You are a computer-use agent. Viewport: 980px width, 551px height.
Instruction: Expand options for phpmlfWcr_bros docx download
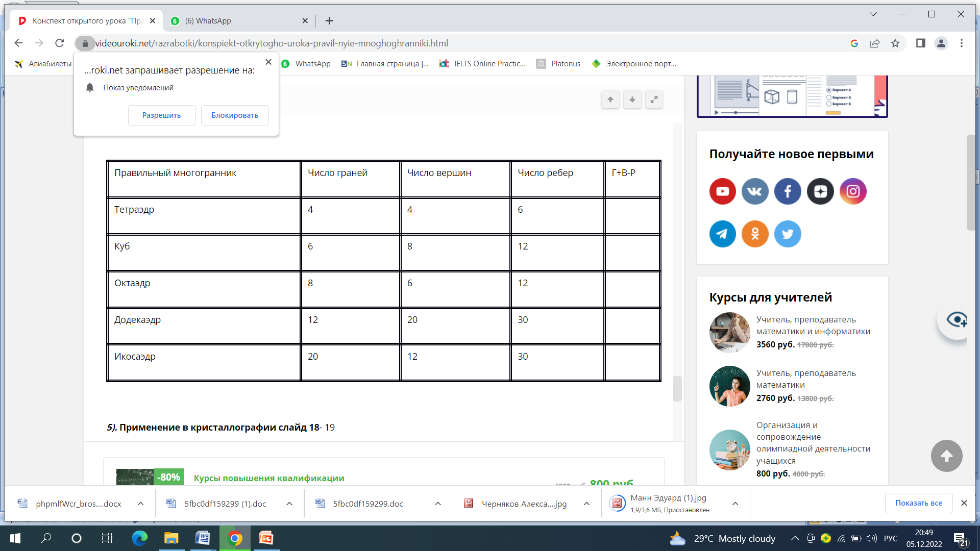140,504
